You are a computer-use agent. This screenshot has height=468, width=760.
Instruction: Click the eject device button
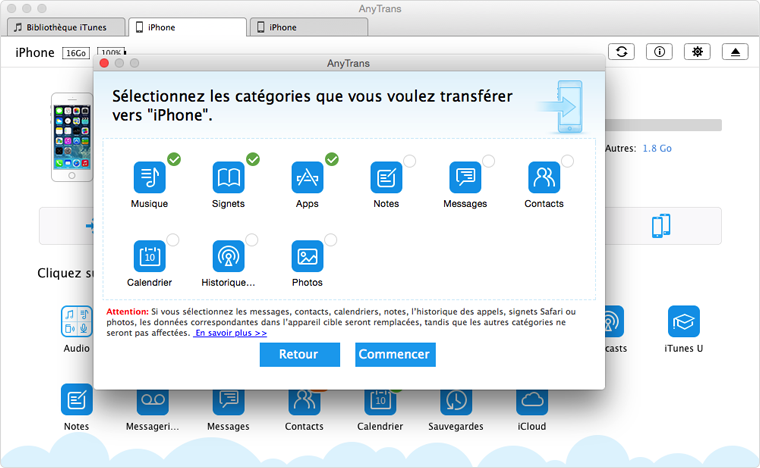coord(735,52)
